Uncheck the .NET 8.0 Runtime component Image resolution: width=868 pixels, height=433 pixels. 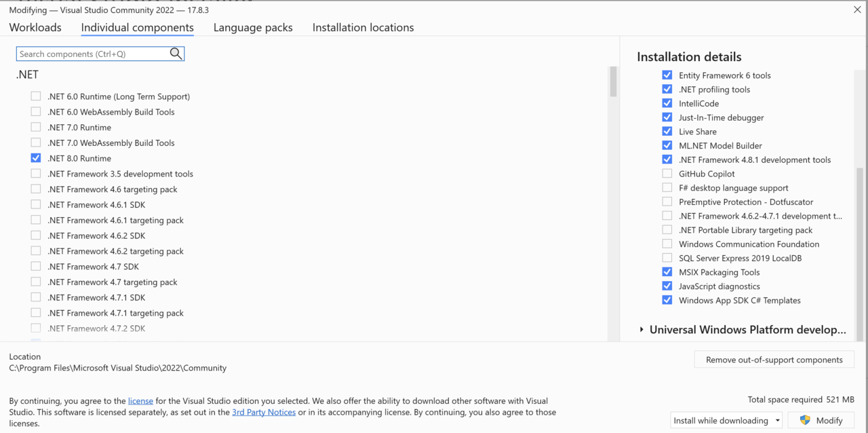(35, 157)
